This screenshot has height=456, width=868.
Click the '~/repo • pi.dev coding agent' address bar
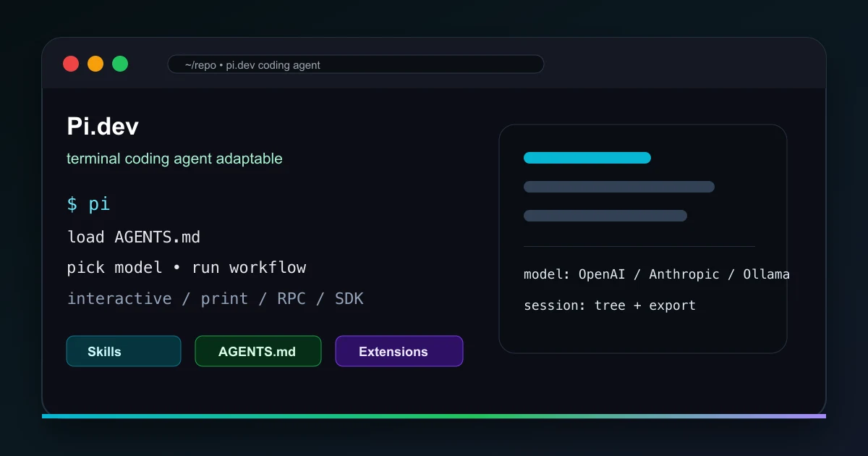pyautogui.click(x=356, y=64)
